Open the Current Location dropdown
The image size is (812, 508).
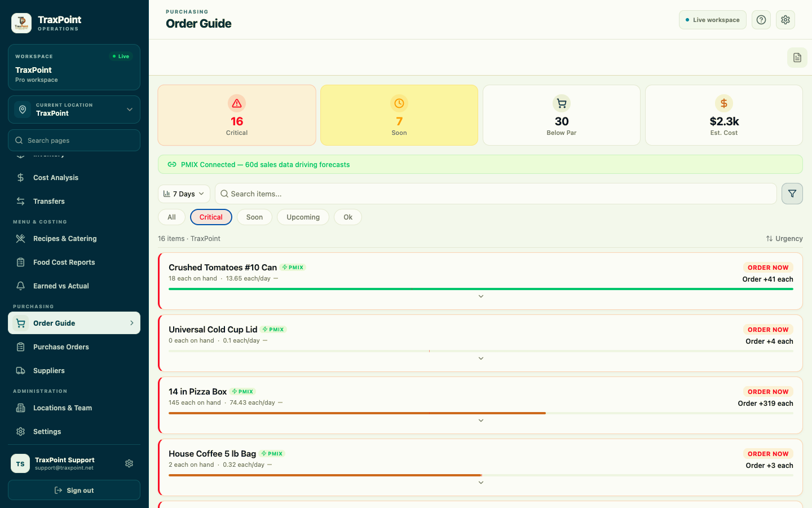[x=74, y=110]
